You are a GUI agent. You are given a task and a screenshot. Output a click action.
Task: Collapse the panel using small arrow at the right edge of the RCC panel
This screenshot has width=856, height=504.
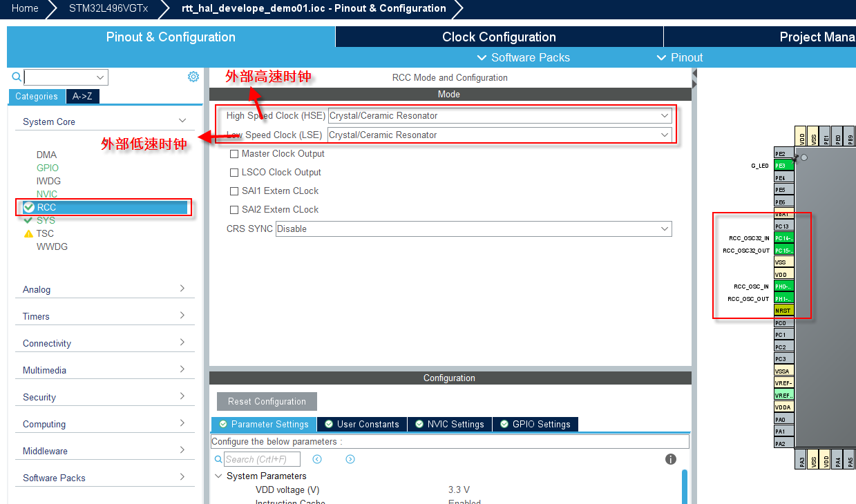coord(694,73)
